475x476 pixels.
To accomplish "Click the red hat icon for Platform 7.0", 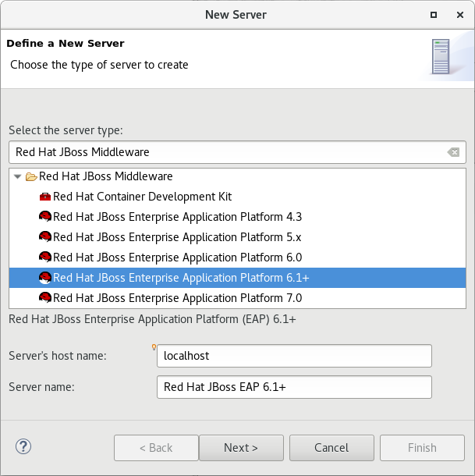I will (45, 298).
